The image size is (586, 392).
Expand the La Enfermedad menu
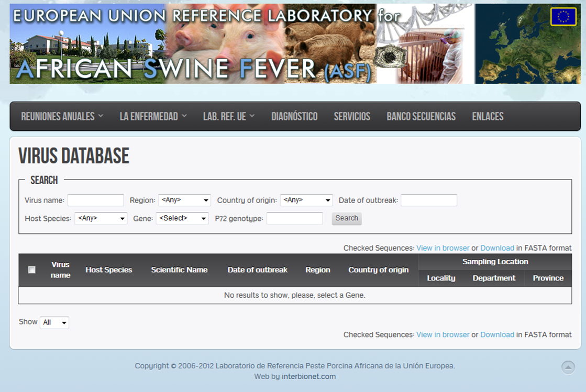[153, 117]
